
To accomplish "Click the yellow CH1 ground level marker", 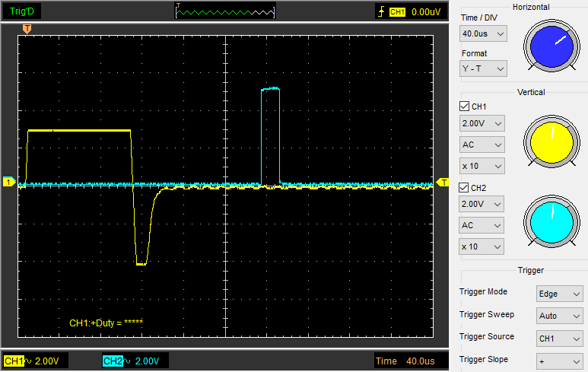I will pyautogui.click(x=8, y=182).
